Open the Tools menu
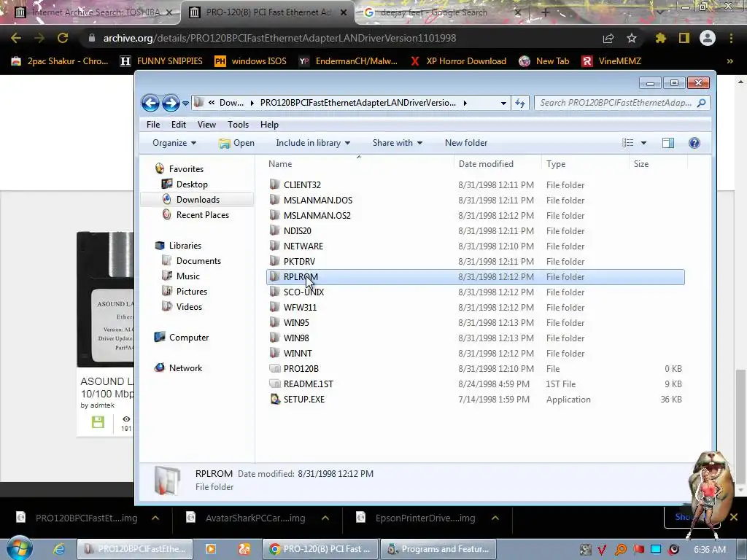Image resolution: width=747 pixels, height=560 pixels. tap(238, 125)
